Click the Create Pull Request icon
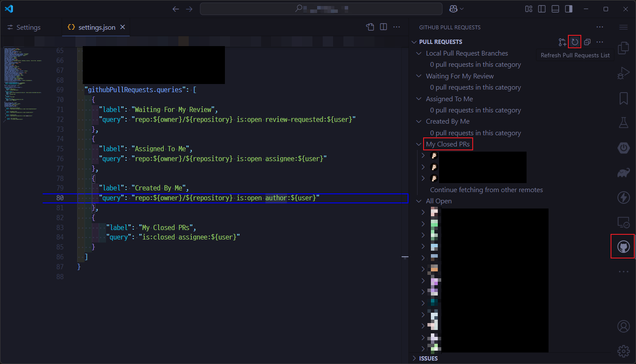 (x=562, y=42)
